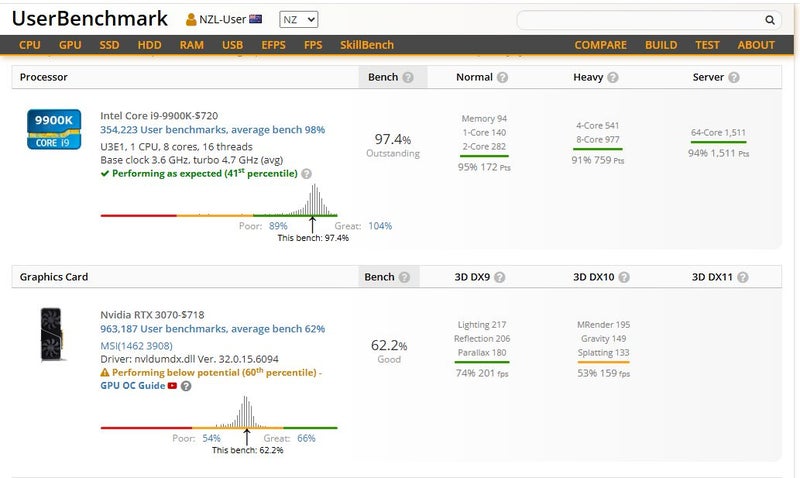Click help icon beside 3D DX9 header
Viewport: 800px width, 478px height.
[500, 277]
